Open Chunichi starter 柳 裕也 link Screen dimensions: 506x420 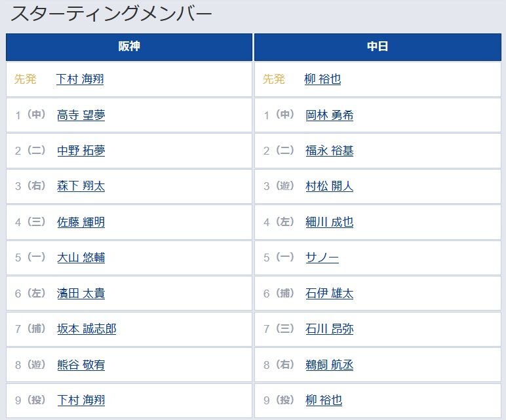pos(322,79)
